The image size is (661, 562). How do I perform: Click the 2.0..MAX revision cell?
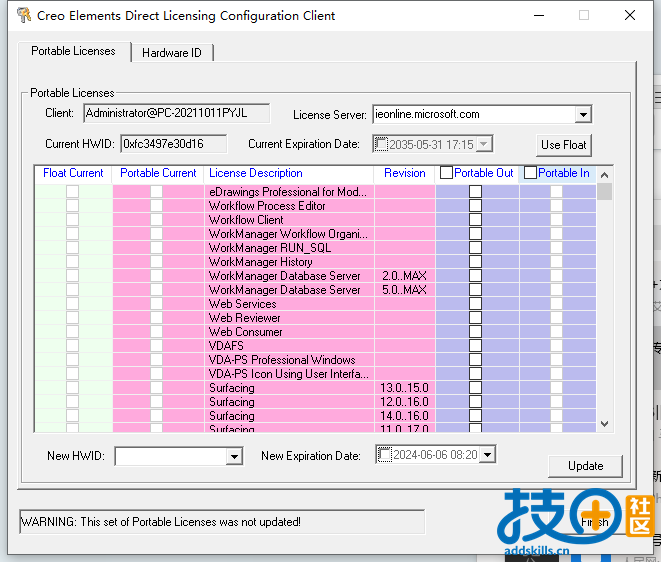coord(405,276)
